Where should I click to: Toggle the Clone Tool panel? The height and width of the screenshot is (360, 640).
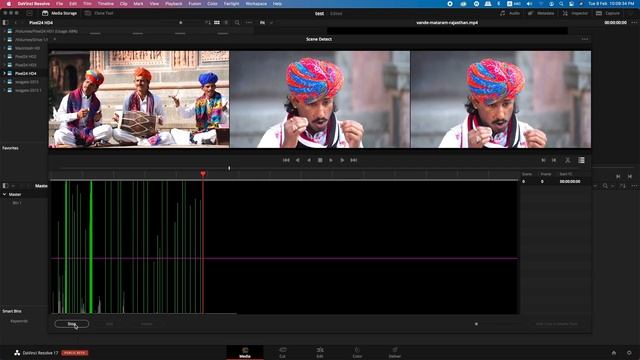99,13
